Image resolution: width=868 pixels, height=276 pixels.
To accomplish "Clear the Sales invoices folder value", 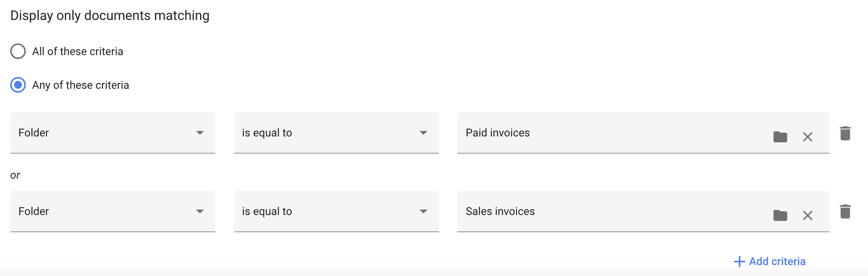I will click(807, 215).
